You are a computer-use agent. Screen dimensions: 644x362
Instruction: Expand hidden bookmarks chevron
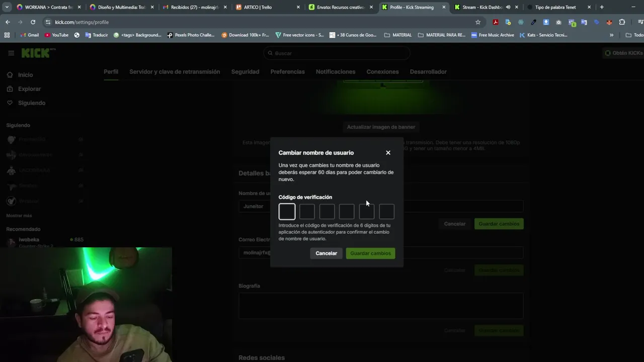click(x=611, y=35)
